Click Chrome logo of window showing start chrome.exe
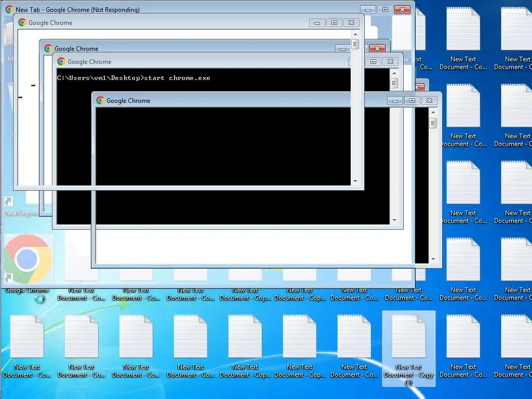The width and height of the screenshot is (532, 399). point(61,61)
